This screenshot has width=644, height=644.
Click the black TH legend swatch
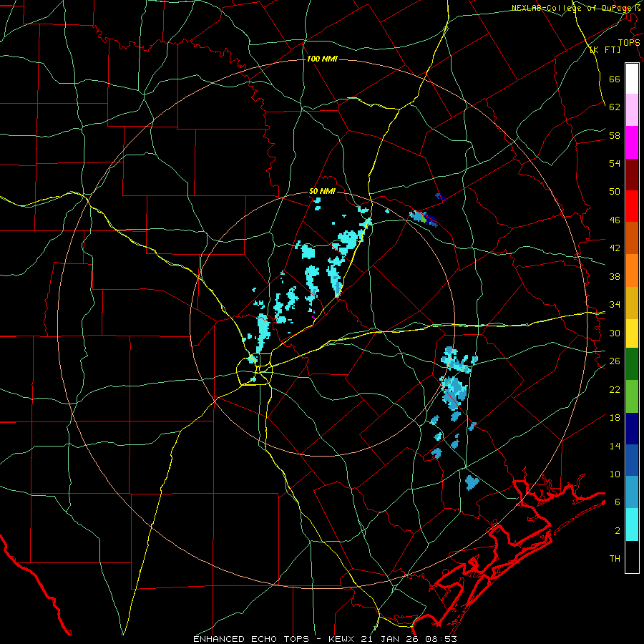coord(632,557)
